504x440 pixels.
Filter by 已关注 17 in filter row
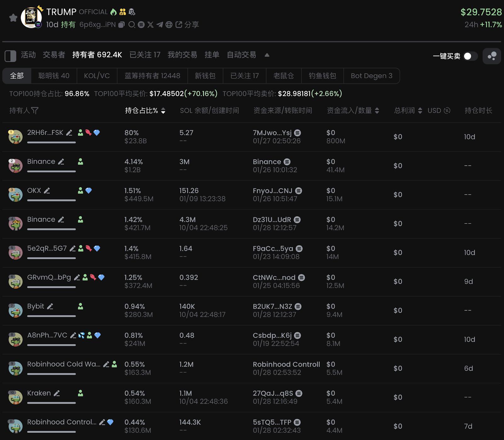click(244, 76)
